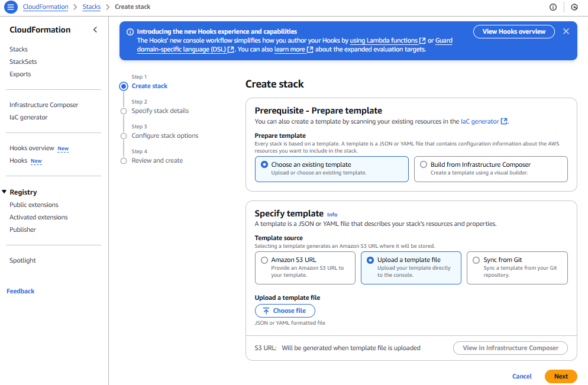Open the hamburger navigation menu
The width and height of the screenshot is (588, 385).
[x=11, y=7]
